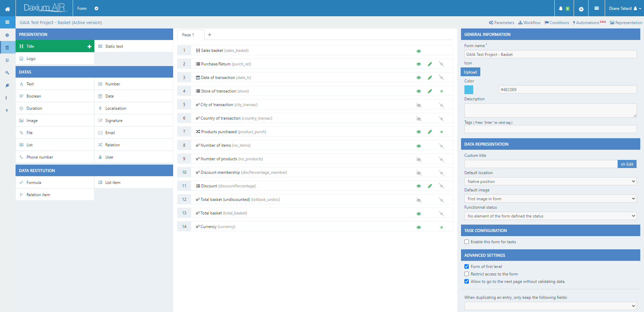The height and width of the screenshot is (312, 644).
Task: Click the Description text area
Action: [551, 110]
